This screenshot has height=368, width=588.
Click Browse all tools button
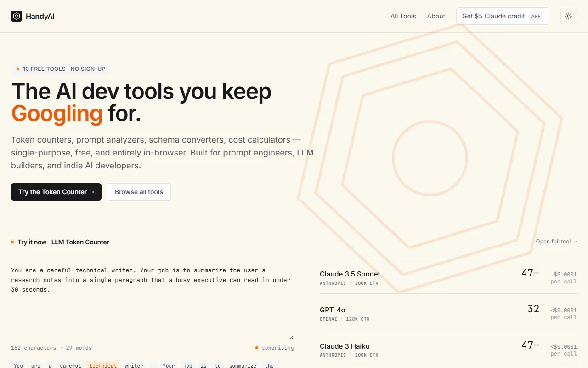[139, 192]
